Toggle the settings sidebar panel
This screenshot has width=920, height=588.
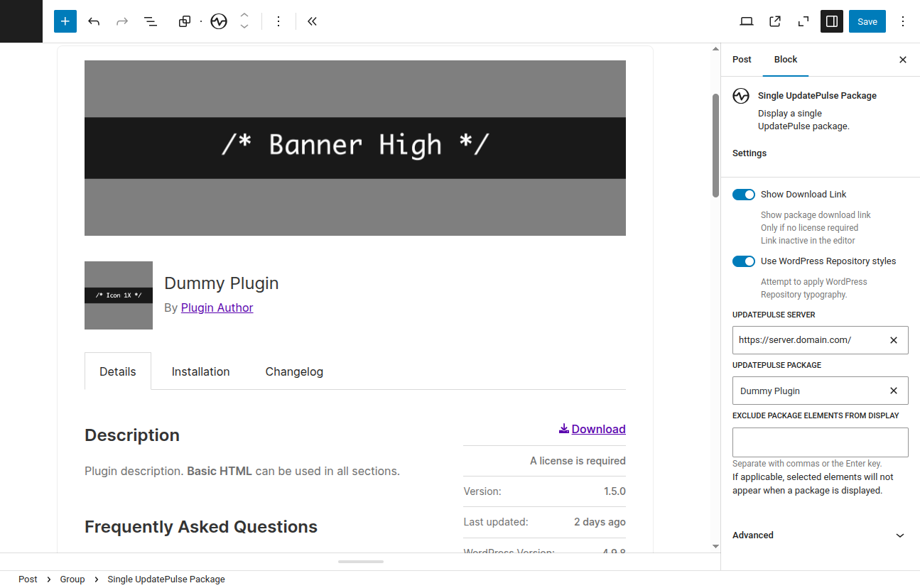point(832,21)
